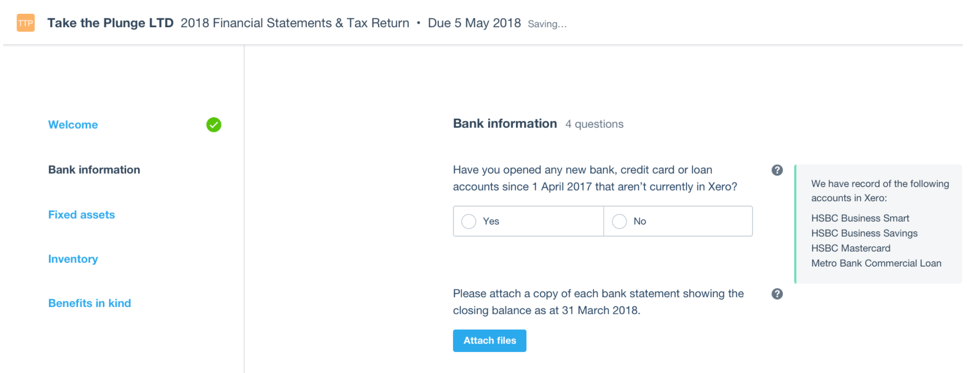Screen dimensions: 972x373
Task: Click the green checkmark beside Welcome
Action: [214, 125]
